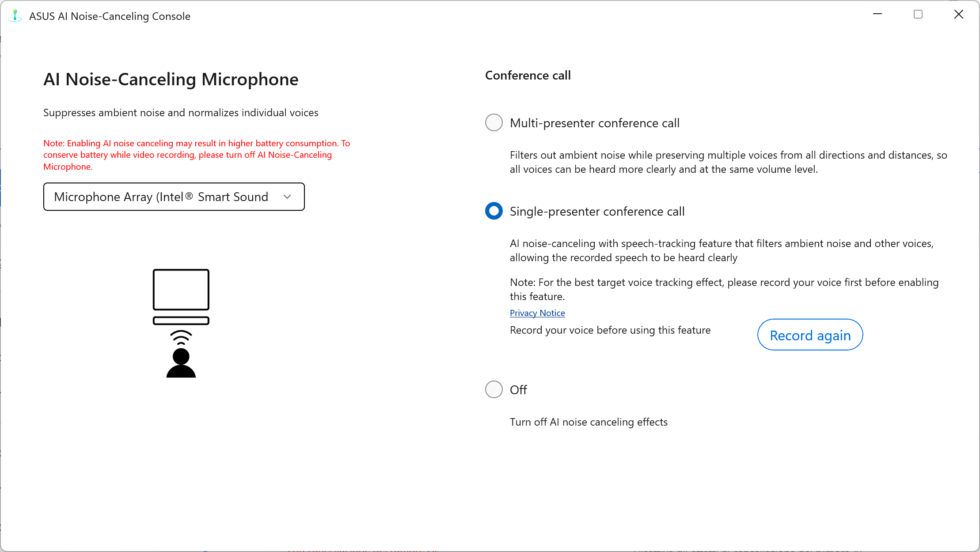Click the ASUS console app icon in title bar
The width and height of the screenshot is (980, 552).
coord(15,16)
